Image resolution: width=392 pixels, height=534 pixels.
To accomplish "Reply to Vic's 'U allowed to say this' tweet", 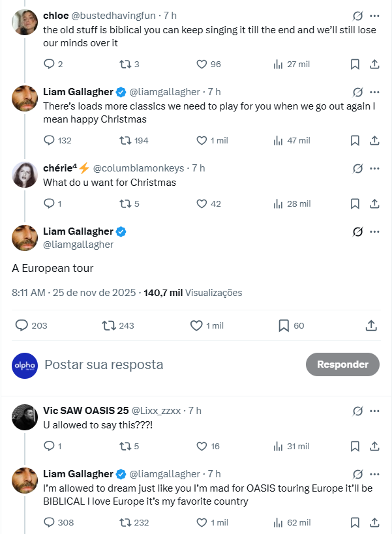I will pyautogui.click(x=49, y=446).
